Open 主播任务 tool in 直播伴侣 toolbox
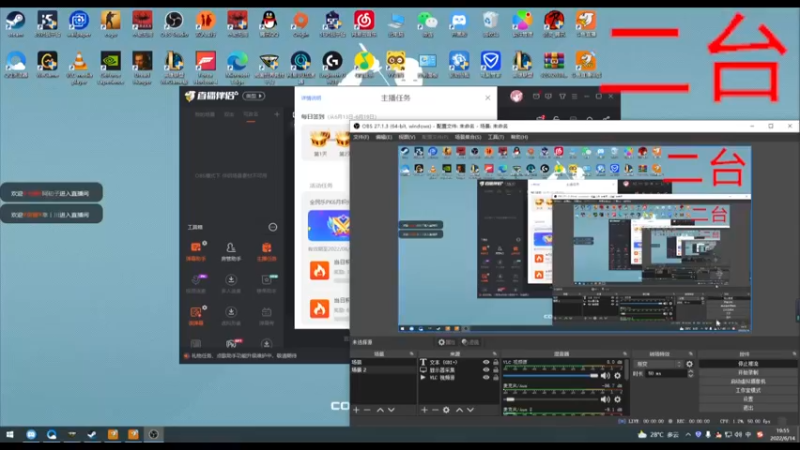The height and width of the screenshot is (450, 800). pos(266,252)
